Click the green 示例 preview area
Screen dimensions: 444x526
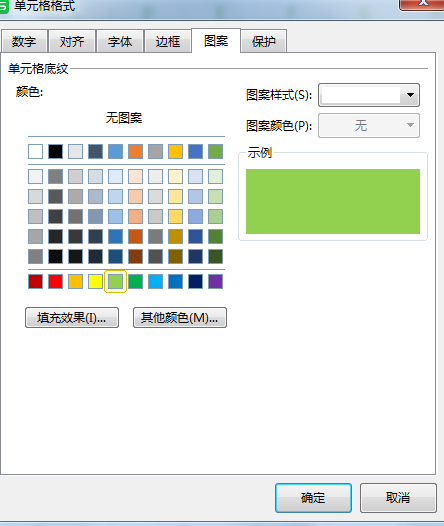(x=333, y=201)
